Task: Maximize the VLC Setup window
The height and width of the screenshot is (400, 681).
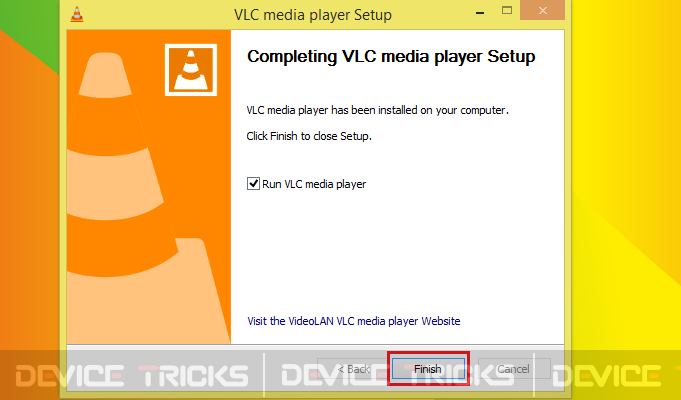Action: tap(506, 10)
